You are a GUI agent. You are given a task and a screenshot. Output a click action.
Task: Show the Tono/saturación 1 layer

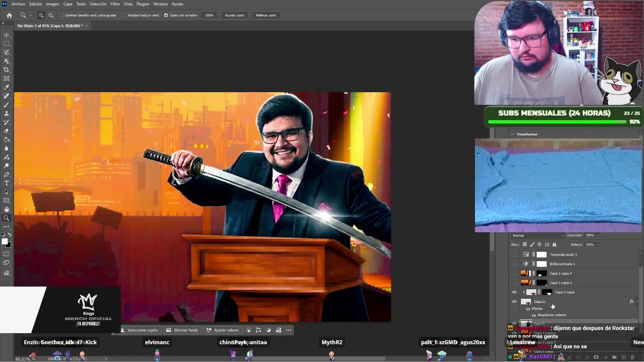(514, 254)
